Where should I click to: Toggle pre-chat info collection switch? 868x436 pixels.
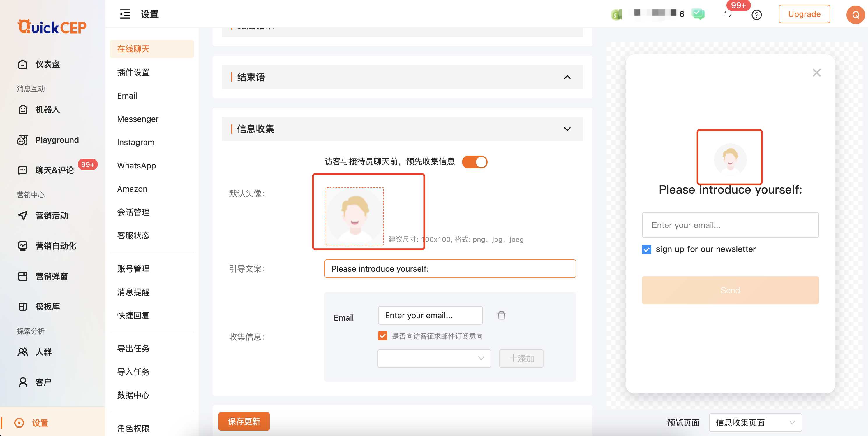474,162
